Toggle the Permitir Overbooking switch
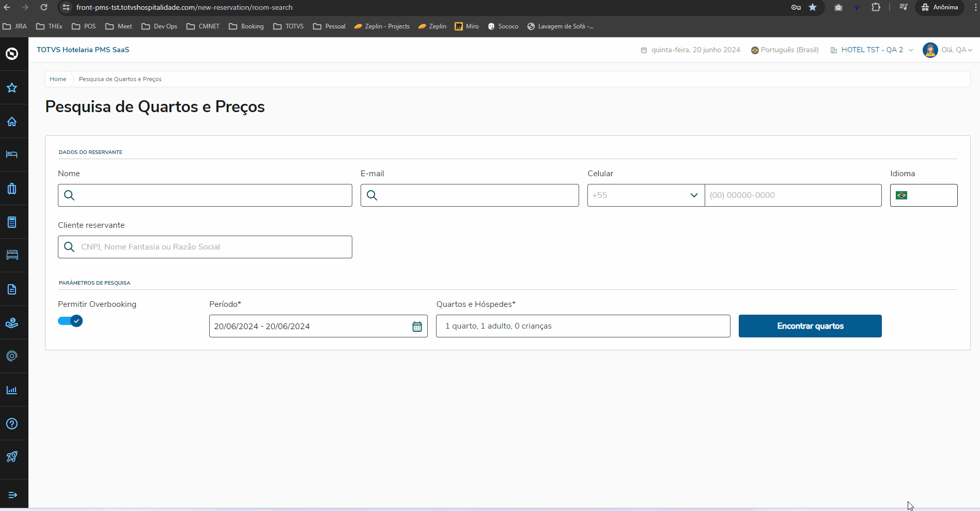The height and width of the screenshot is (511, 980). pyautogui.click(x=70, y=321)
